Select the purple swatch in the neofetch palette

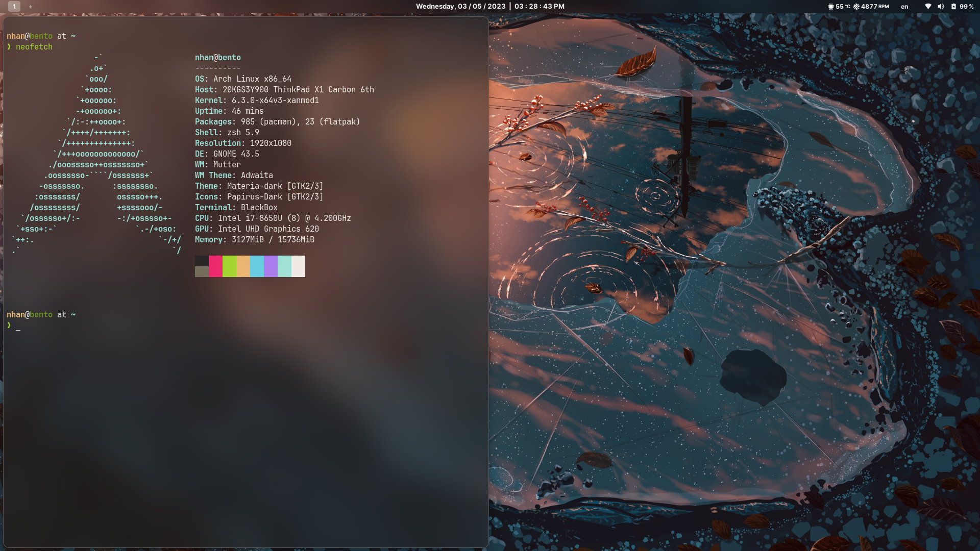(x=271, y=266)
